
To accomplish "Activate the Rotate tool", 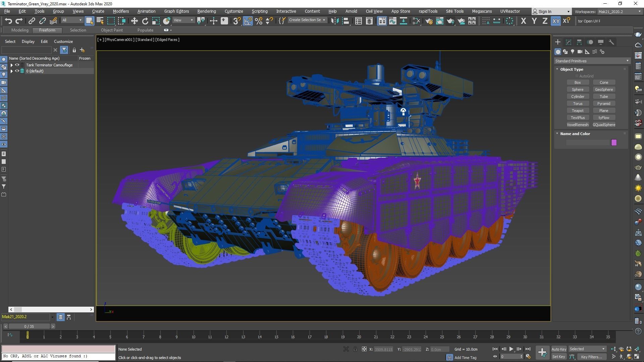I will click(x=145, y=21).
